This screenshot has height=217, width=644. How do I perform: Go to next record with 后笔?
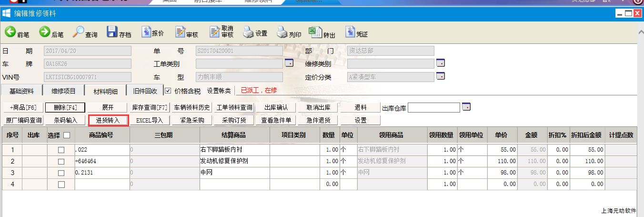(51, 33)
